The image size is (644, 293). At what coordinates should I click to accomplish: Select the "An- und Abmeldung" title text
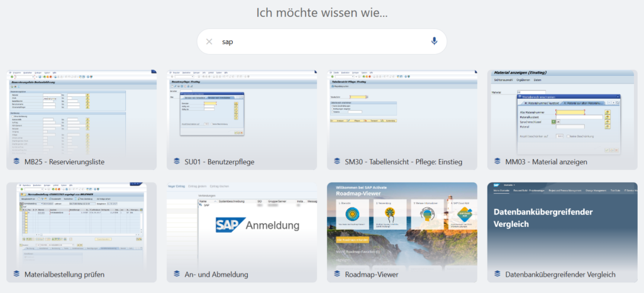[216, 275]
